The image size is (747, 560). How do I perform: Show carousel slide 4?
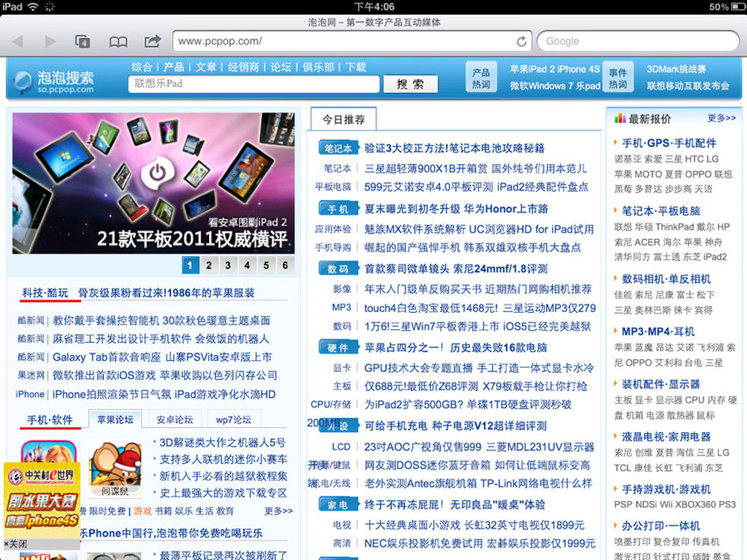[247, 265]
